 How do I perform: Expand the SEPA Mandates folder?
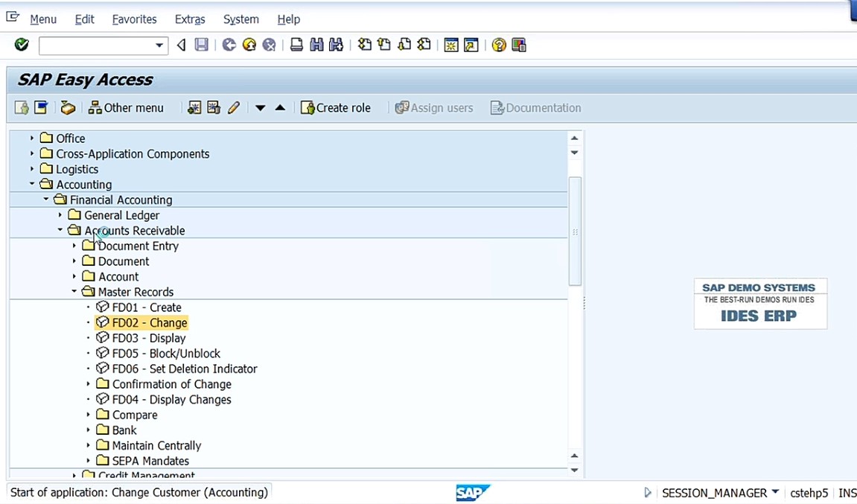(x=88, y=460)
